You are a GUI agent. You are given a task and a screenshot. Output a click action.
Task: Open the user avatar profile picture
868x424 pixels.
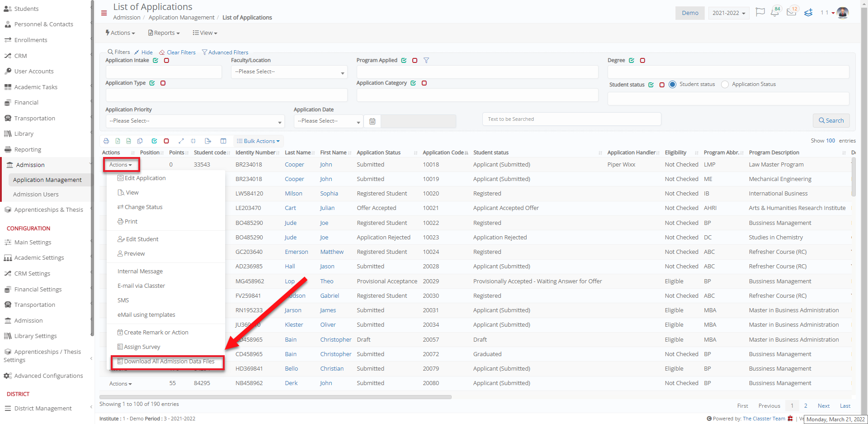(x=843, y=13)
